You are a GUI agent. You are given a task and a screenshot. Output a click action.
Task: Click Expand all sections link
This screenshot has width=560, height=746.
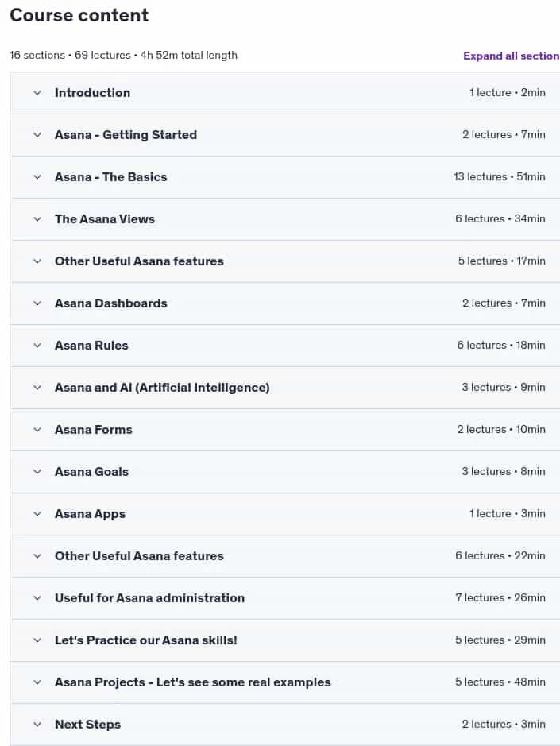click(x=512, y=56)
